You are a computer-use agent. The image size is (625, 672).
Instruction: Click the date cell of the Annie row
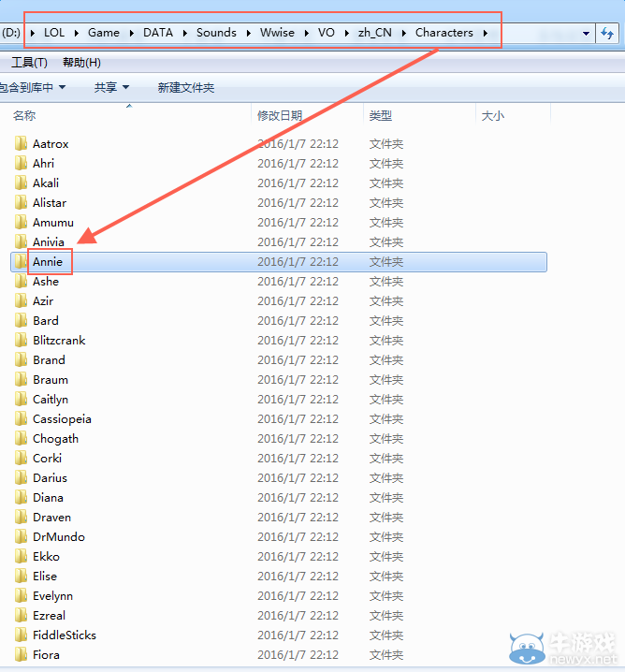pos(298,262)
